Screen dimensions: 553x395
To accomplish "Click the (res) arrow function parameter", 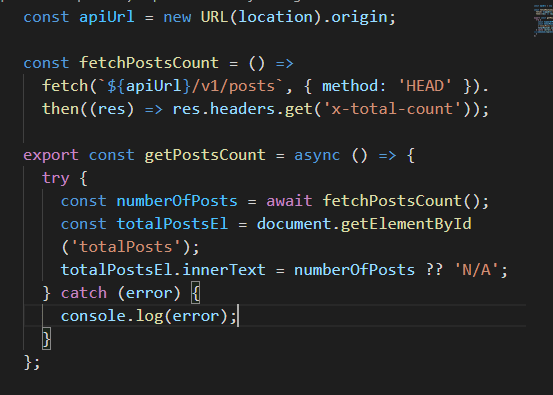I will [x=111, y=109].
